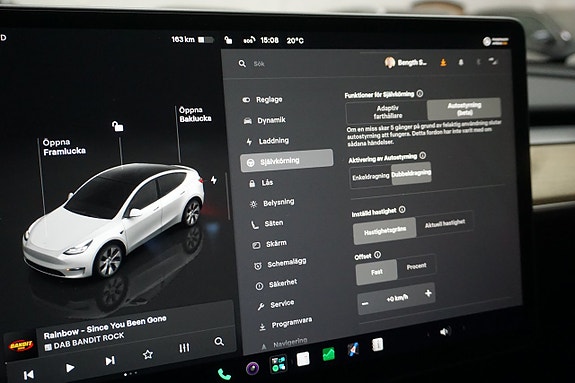Open the Laddning settings menu
This screenshot has height=383, width=575.
click(267, 141)
